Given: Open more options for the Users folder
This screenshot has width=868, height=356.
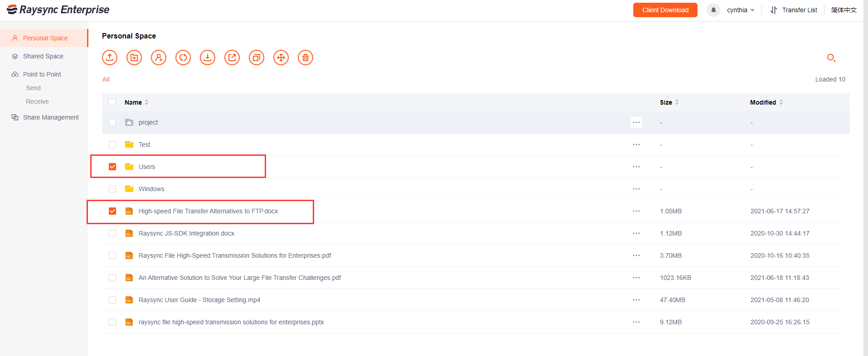Looking at the screenshot, I should click(636, 167).
